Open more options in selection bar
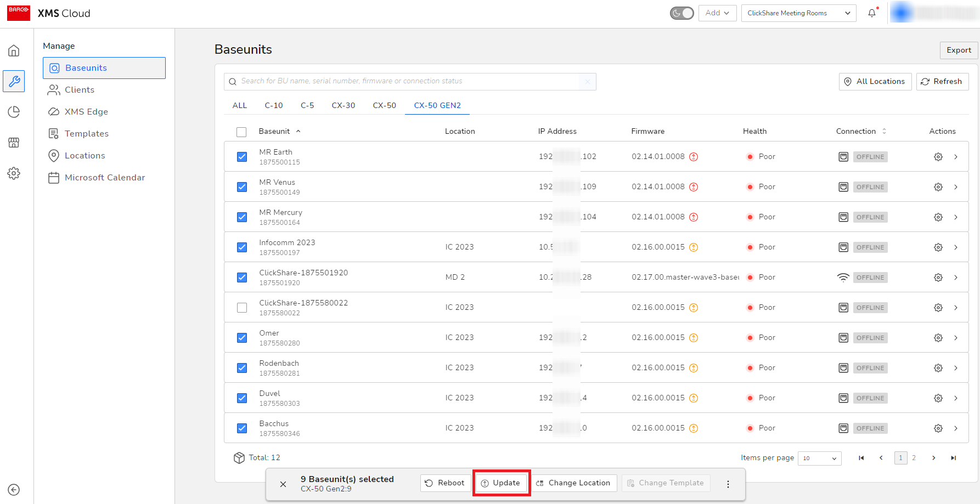The width and height of the screenshot is (980, 504). (728, 484)
